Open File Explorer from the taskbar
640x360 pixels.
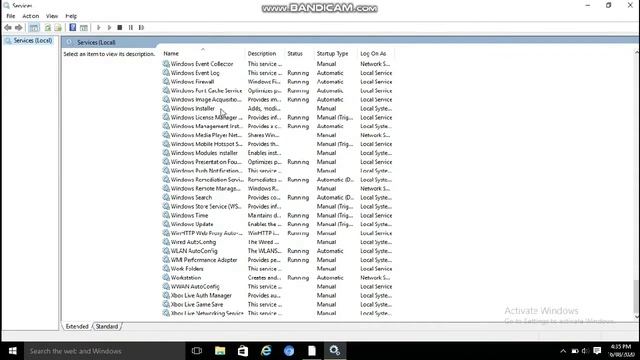click(220, 351)
